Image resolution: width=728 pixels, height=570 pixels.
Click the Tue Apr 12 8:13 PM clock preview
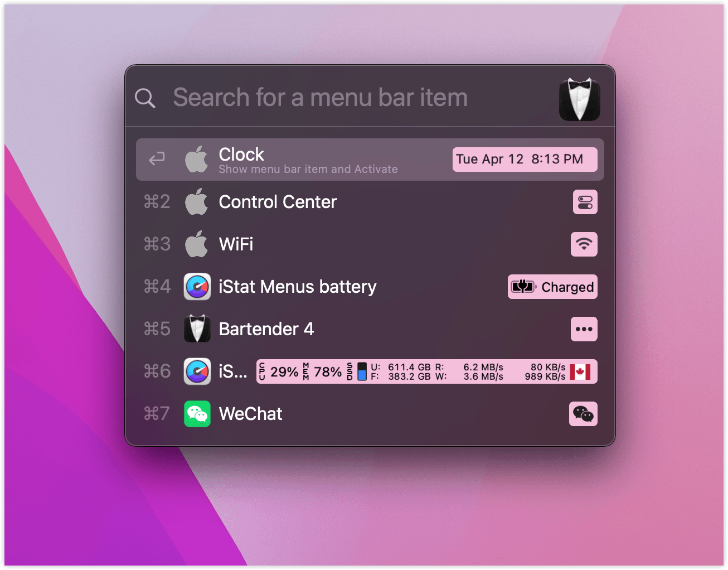(x=524, y=160)
